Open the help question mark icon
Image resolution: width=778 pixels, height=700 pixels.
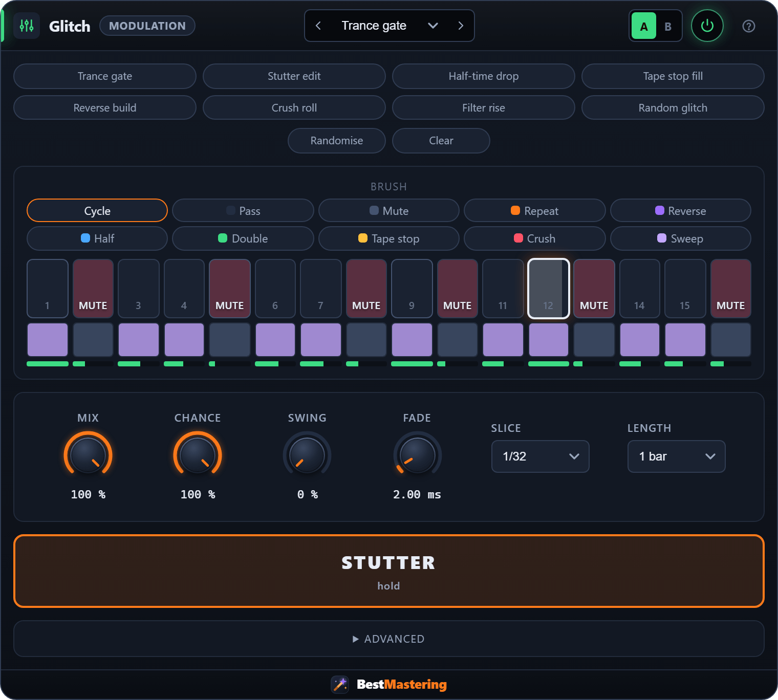[x=749, y=26]
